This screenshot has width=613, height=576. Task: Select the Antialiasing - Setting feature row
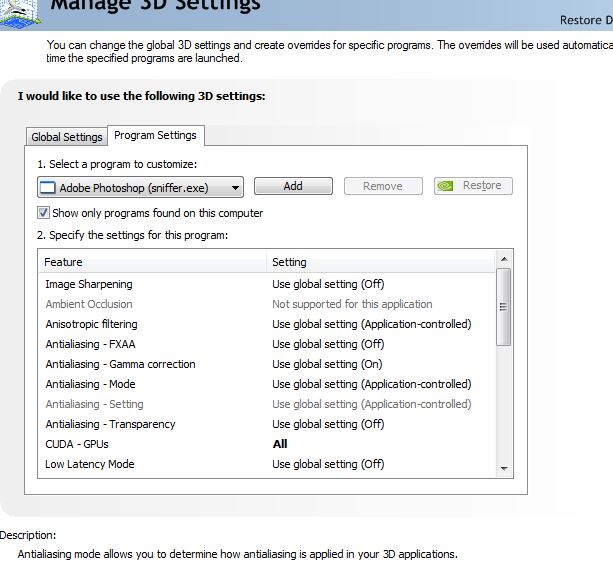click(267, 404)
